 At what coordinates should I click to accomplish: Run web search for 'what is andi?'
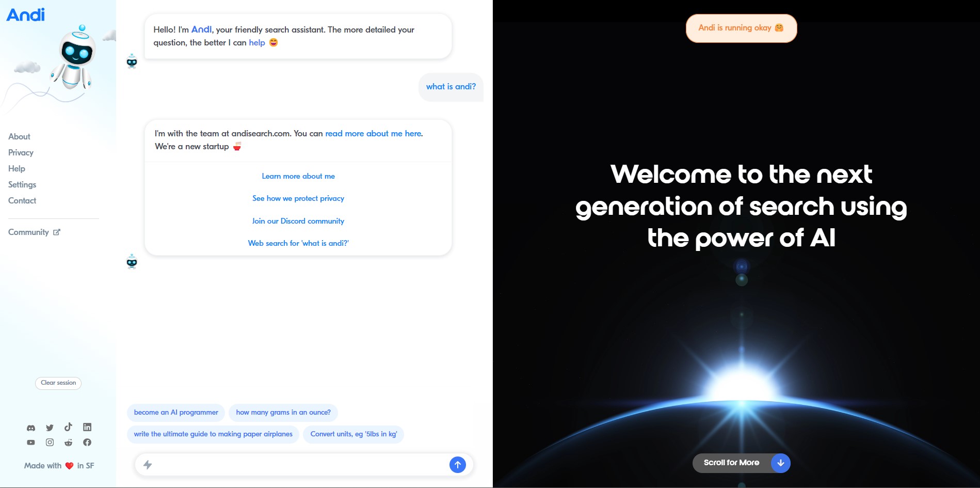pyautogui.click(x=298, y=243)
